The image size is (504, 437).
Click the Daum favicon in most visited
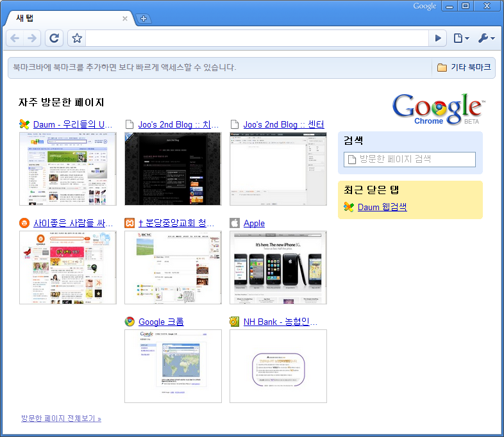click(x=24, y=124)
